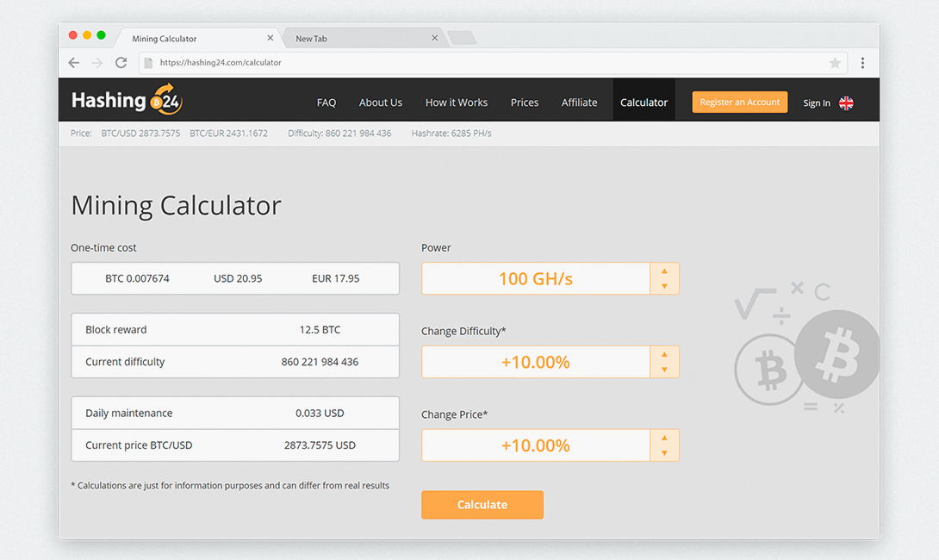Click the Block reward 12.5 BTC value
This screenshot has height=560, width=939.
coord(320,330)
